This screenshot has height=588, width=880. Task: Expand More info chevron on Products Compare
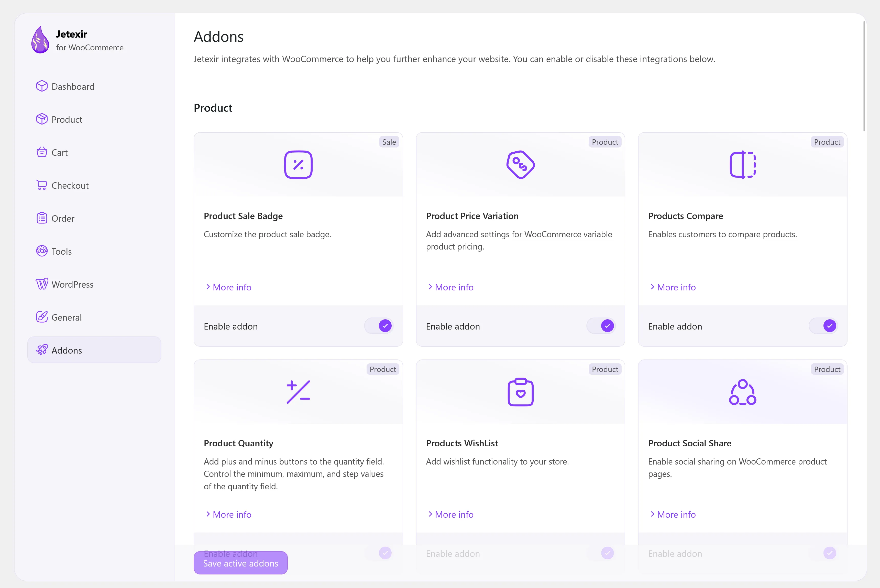click(x=652, y=287)
